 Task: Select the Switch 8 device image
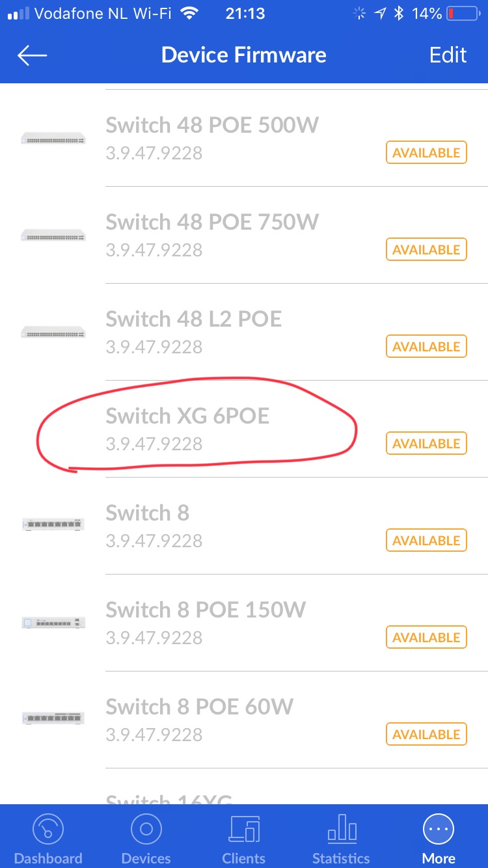click(53, 524)
